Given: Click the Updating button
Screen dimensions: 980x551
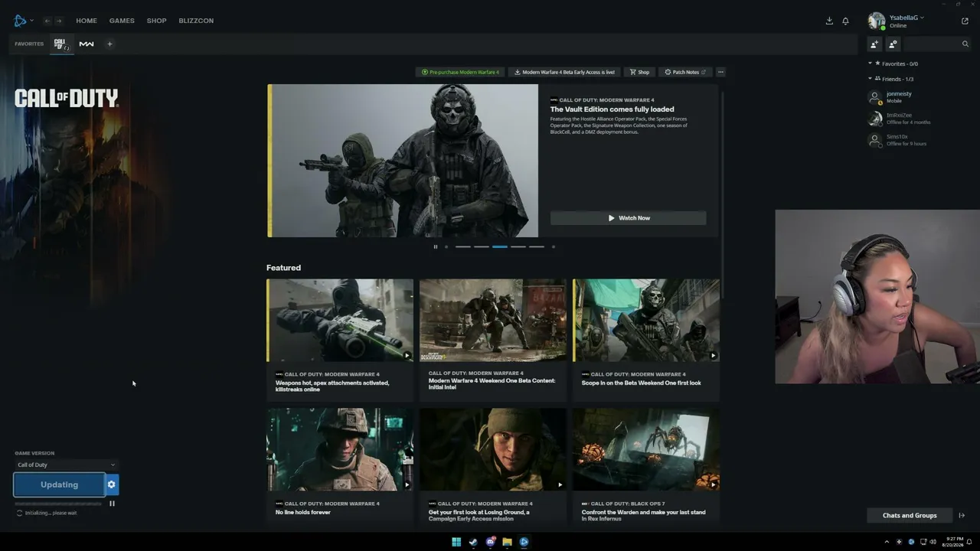Looking at the screenshot, I should pyautogui.click(x=59, y=484).
